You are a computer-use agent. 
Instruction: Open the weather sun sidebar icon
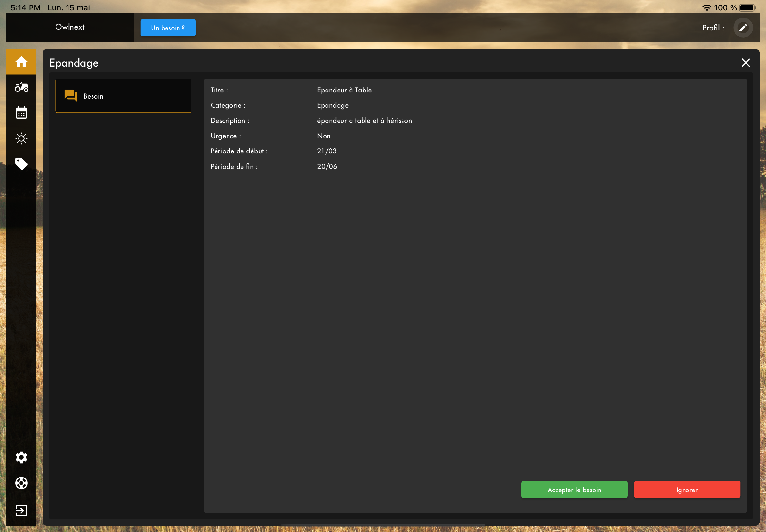pos(21,138)
